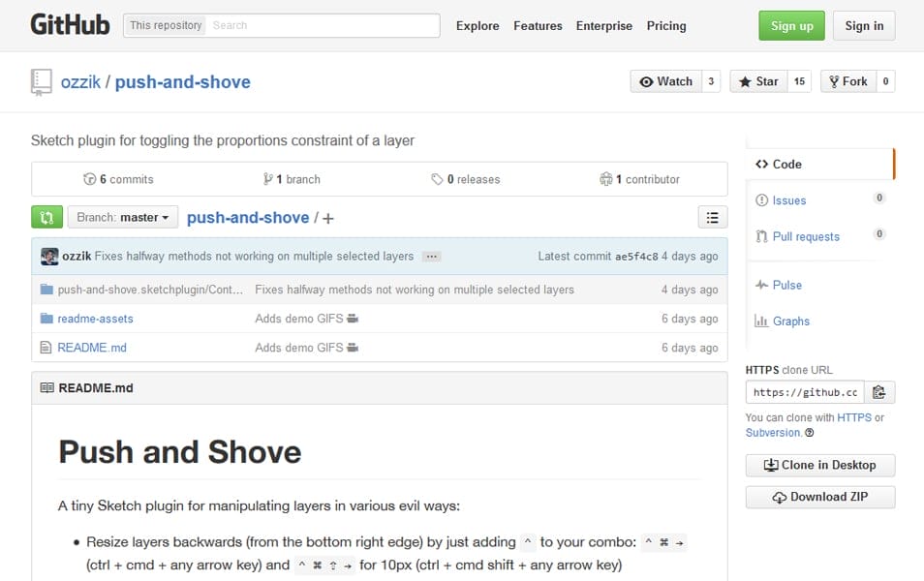Open Explore in top navigation
This screenshot has width=924, height=581.
tap(477, 26)
